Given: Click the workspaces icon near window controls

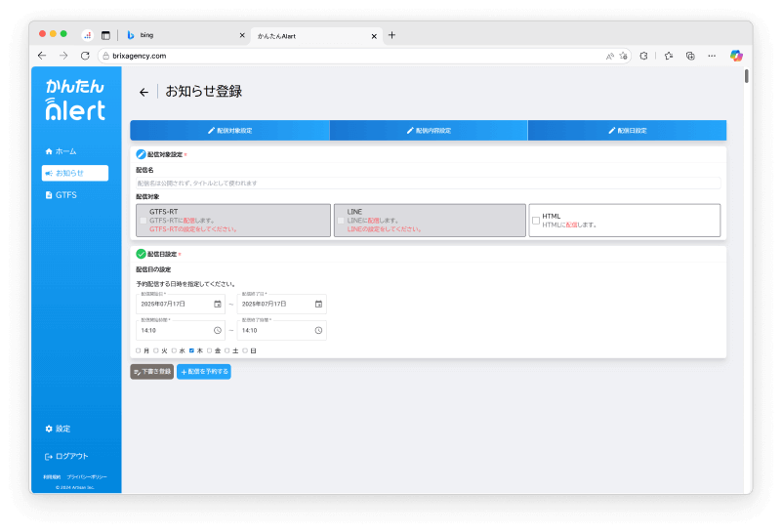Looking at the screenshot, I should point(88,35).
